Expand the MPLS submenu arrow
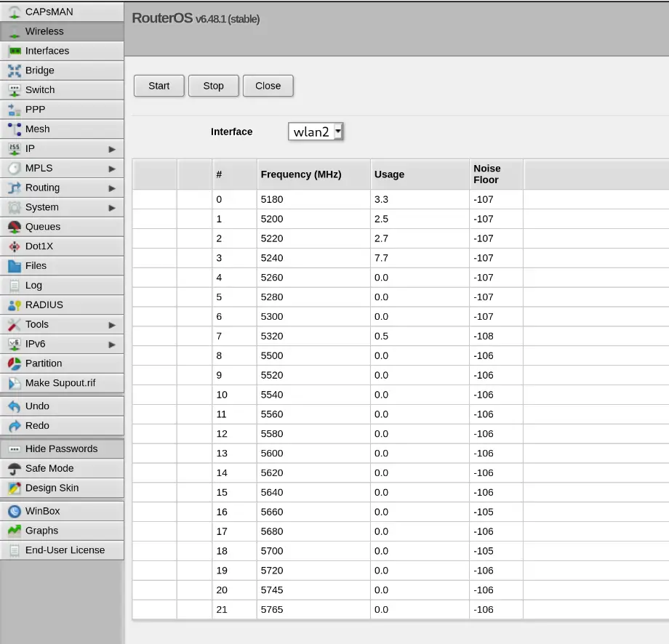 (112, 169)
